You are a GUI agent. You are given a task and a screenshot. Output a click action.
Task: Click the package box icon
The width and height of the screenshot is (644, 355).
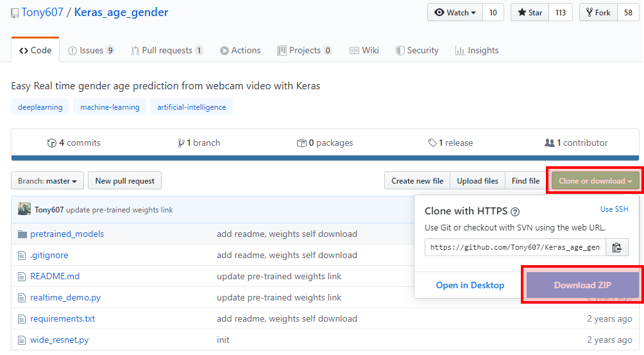(x=301, y=143)
